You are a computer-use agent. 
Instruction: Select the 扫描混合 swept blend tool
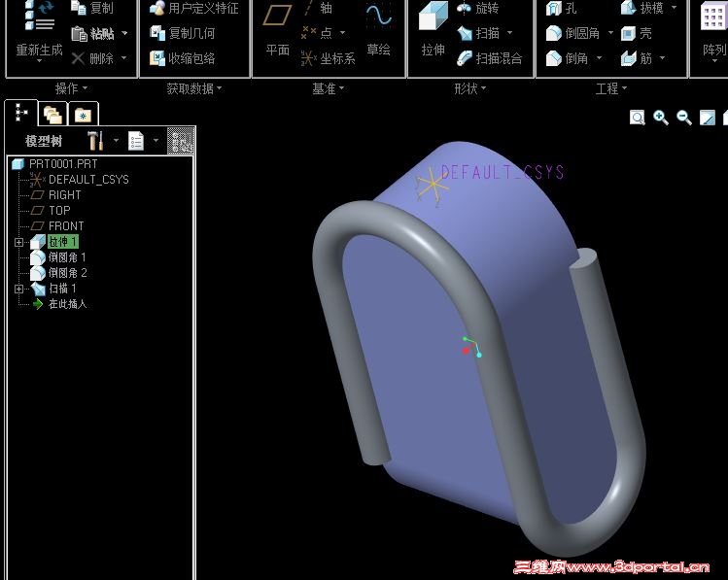[x=489, y=58]
